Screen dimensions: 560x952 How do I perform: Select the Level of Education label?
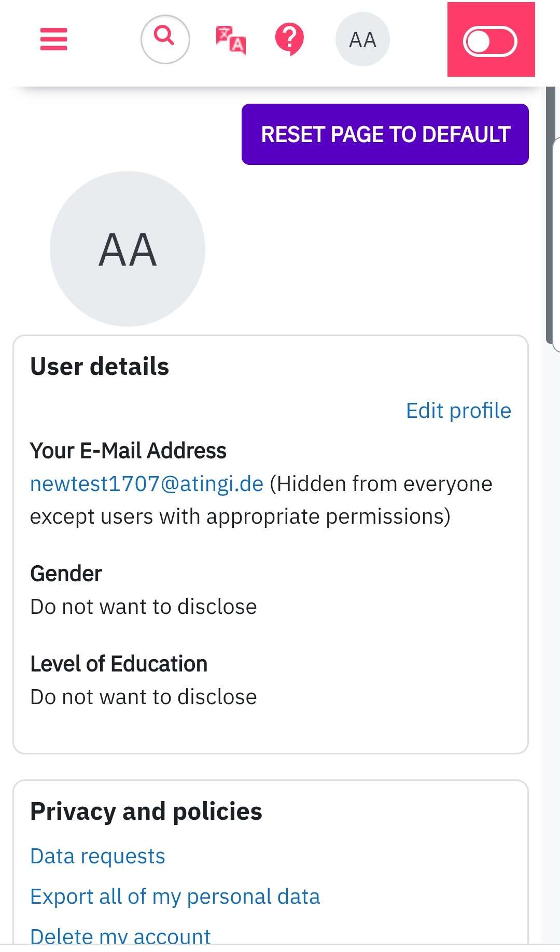click(119, 664)
